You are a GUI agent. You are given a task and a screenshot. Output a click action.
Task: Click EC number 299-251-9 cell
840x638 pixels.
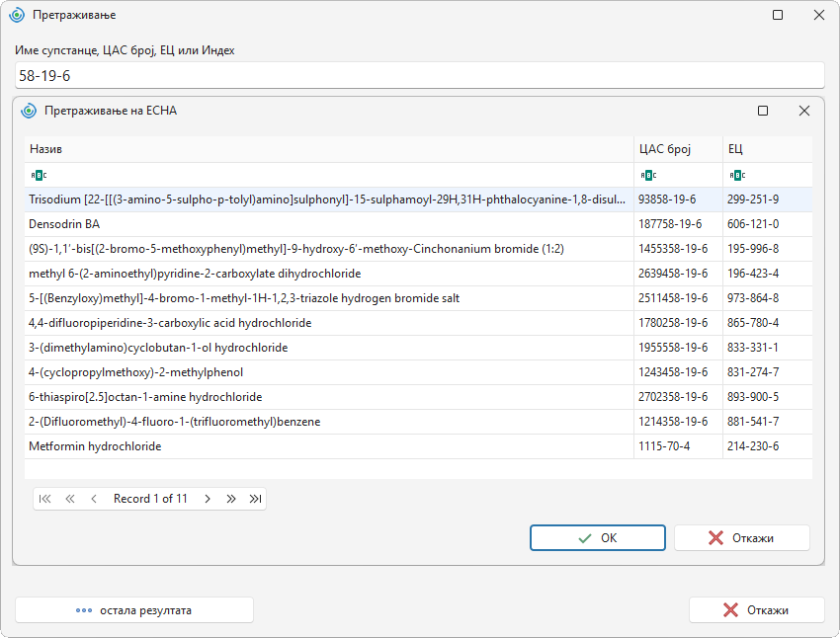point(768,199)
